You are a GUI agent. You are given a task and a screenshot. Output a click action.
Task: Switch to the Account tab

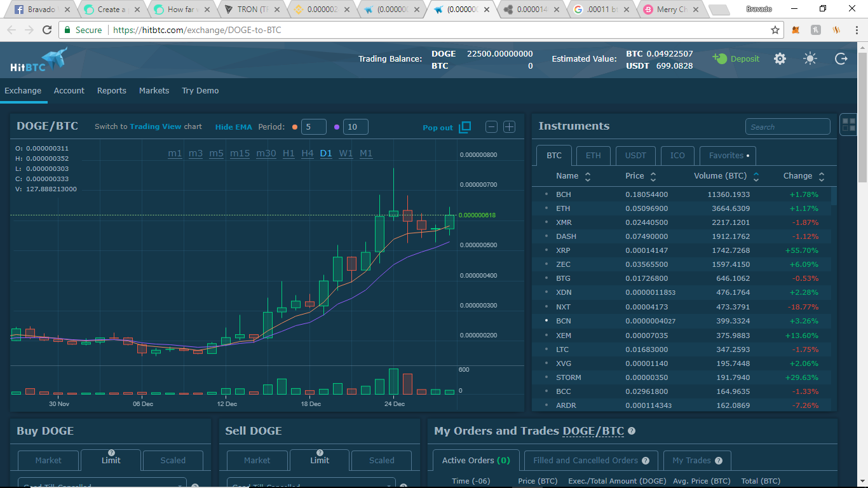click(x=69, y=91)
